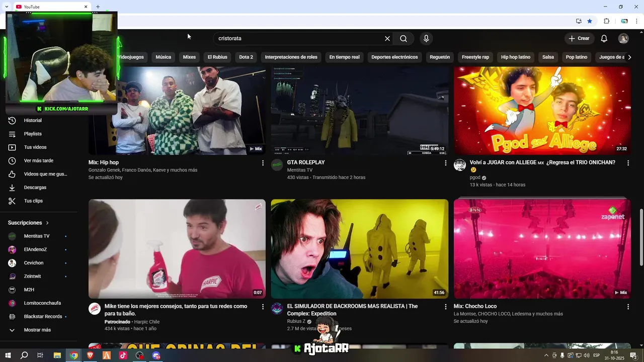The height and width of the screenshot is (362, 644).
Task: Select the Dota 2 filter chip
Action: (246, 57)
